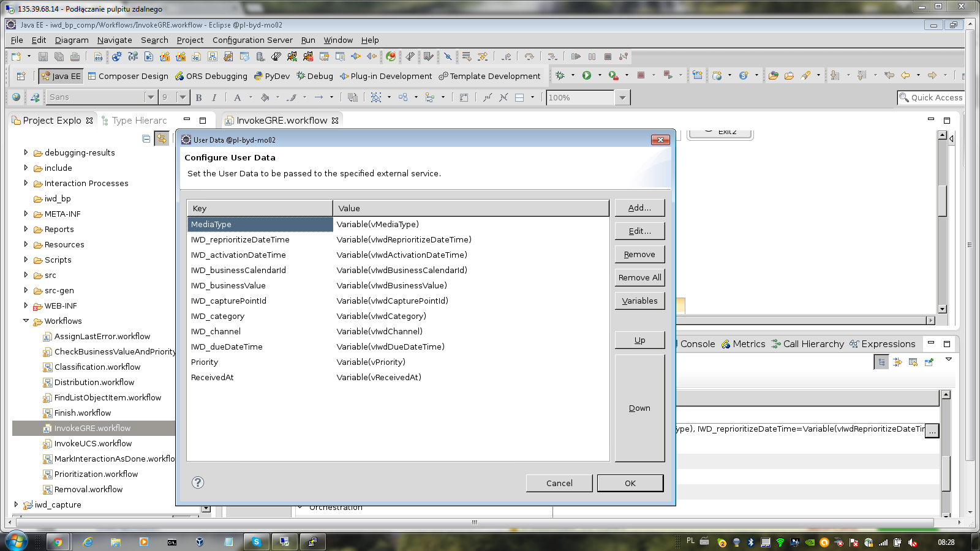Click the editor's vertical scrollbar thumb
The height and width of the screenshot is (551, 980).
[x=943, y=199]
